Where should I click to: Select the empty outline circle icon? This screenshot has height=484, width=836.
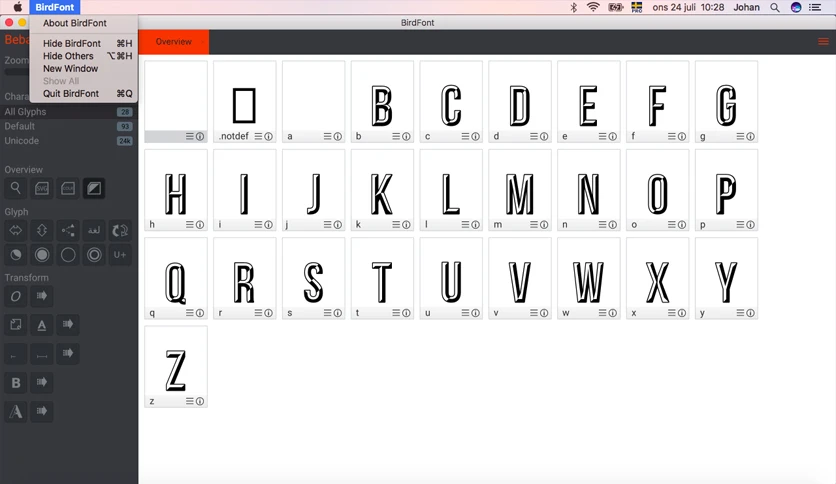(68, 255)
